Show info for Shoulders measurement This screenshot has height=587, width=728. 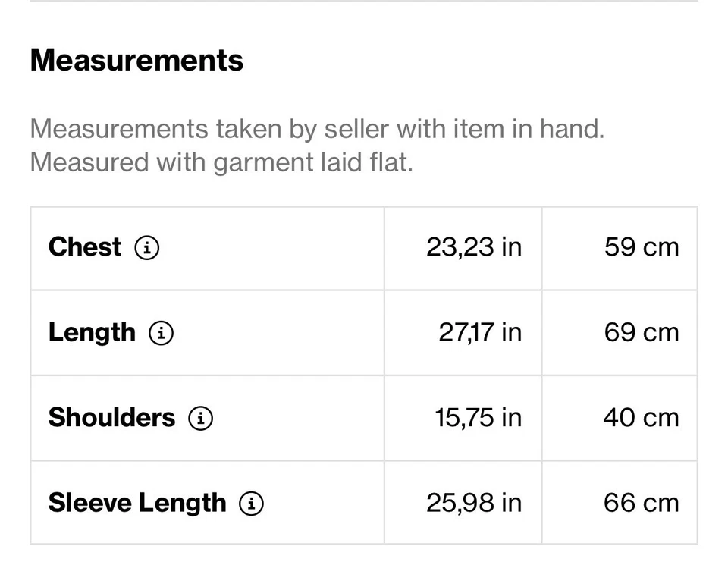[x=200, y=418]
